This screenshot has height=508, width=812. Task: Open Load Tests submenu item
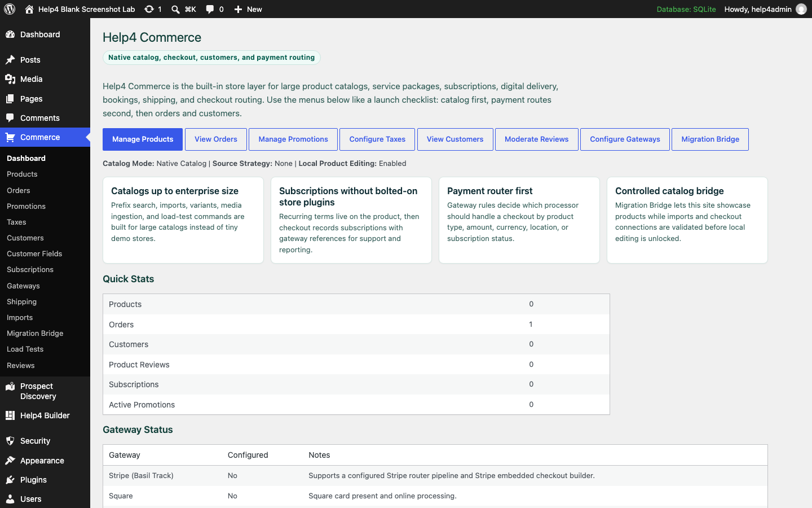click(x=25, y=349)
